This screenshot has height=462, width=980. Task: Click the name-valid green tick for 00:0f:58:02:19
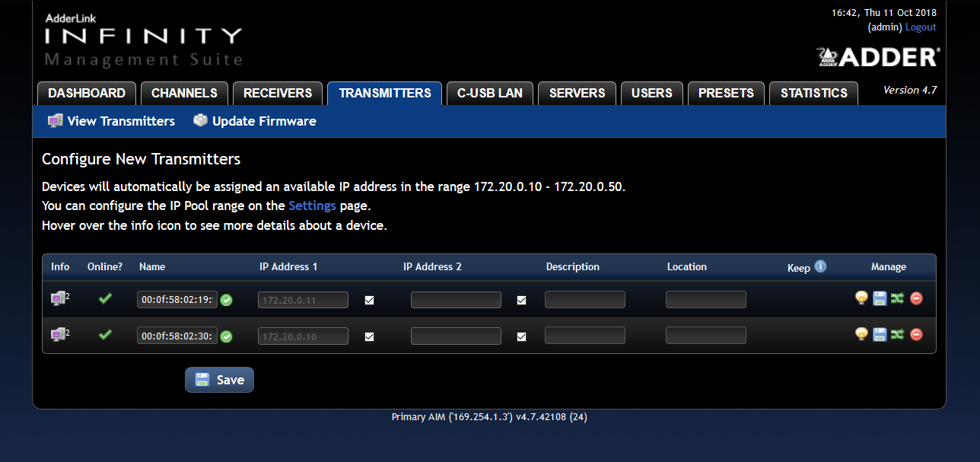(x=227, y=300)
